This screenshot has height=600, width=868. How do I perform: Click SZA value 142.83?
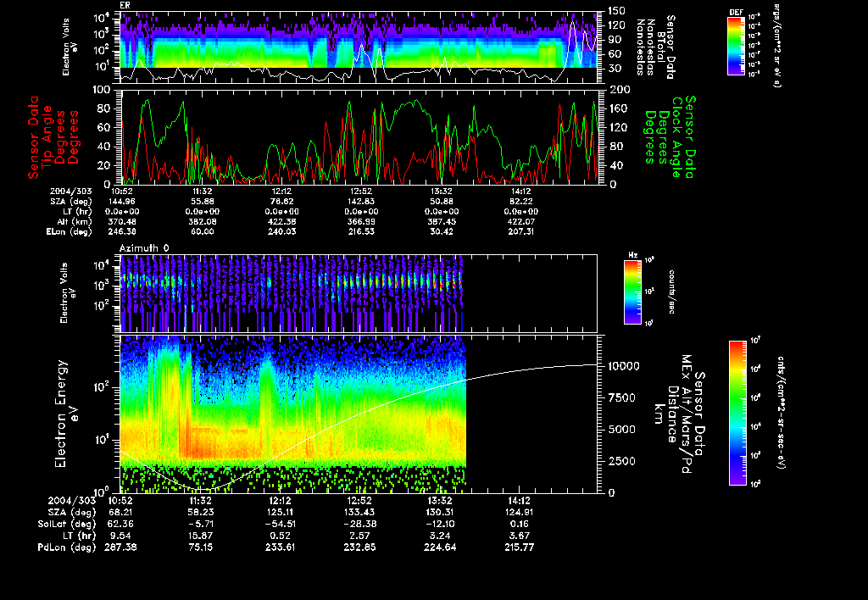pyautogui.click(x=361, y=202)
